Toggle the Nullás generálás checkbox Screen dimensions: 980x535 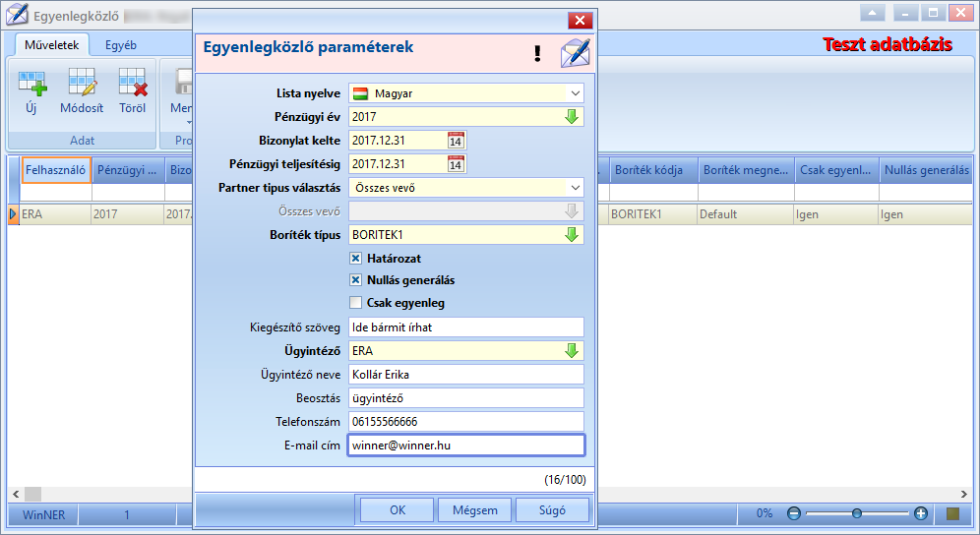coord(355,280)
